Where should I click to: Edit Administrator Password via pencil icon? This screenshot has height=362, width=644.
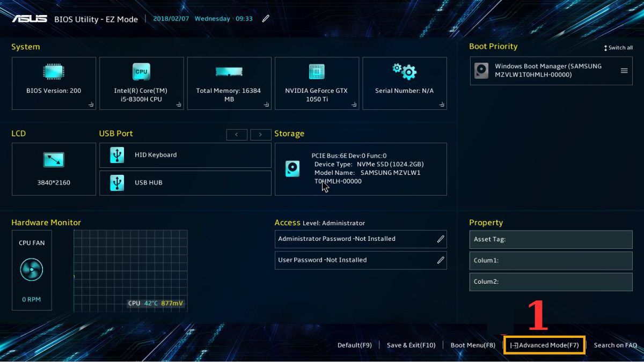click(441, 239)
